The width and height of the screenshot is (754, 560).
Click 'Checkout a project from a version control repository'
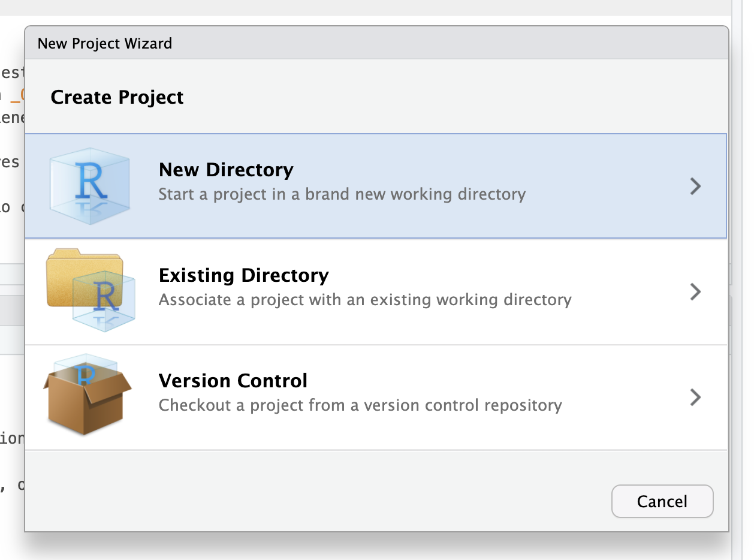point(360,406)
